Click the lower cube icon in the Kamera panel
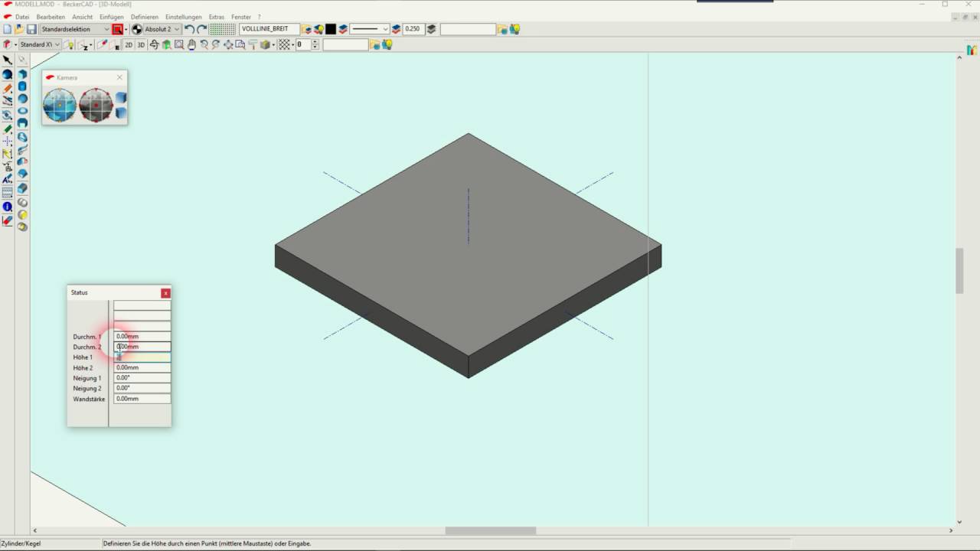The image size is (980, 551). (121, 112)
